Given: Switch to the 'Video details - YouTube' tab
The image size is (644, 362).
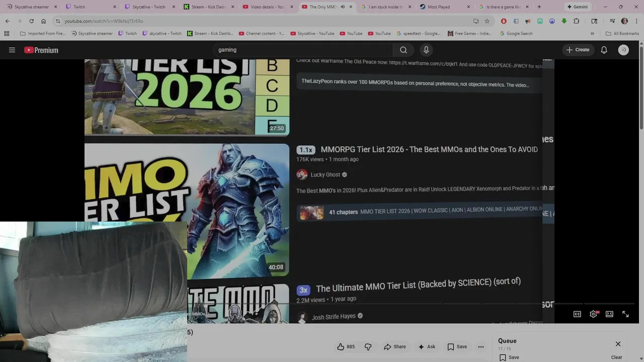Looking at the screenshot, I should click(267, 7).
